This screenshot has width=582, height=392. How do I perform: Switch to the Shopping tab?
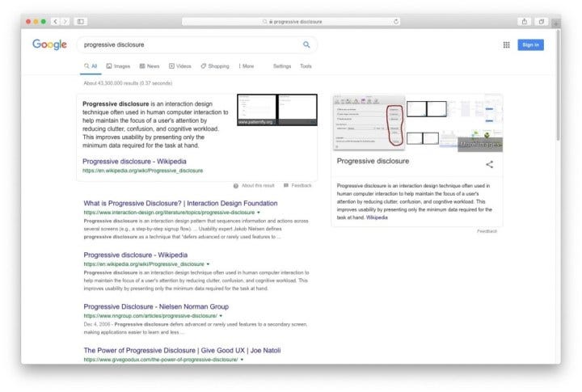point(215,66)
